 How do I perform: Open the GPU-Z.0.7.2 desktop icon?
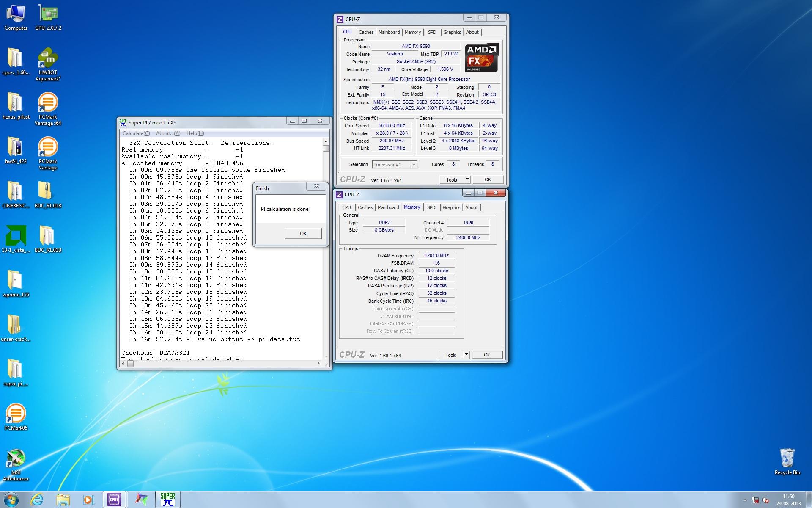tap(48, 17)
